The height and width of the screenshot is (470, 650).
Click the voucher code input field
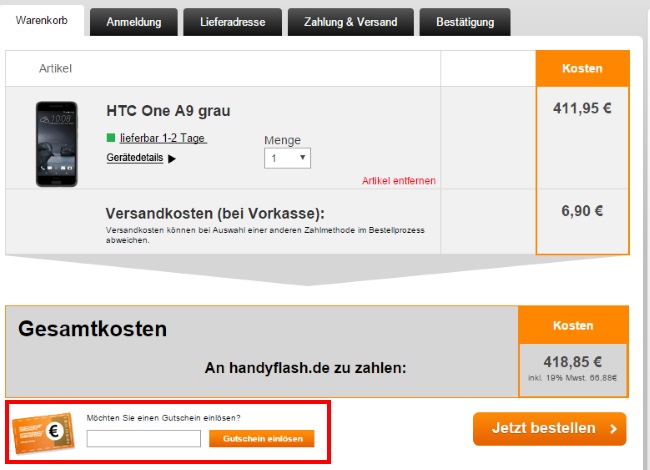pyautogui.click(x=143, y=439)
